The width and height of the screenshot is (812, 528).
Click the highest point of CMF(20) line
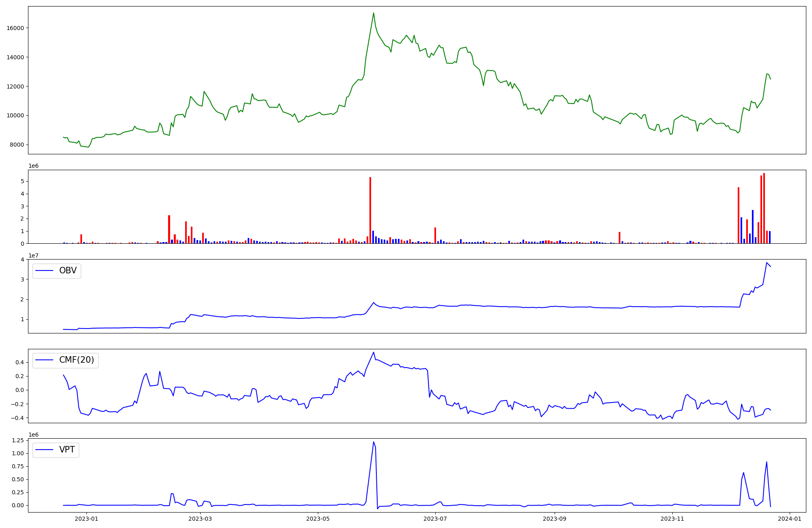pos(374,353)
